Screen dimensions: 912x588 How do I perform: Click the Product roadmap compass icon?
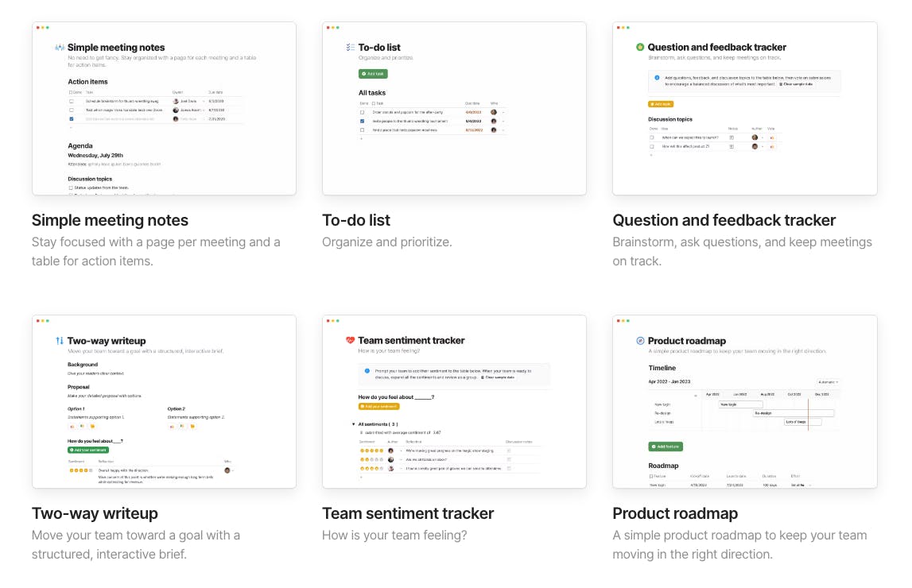click(x=641, y=341)
